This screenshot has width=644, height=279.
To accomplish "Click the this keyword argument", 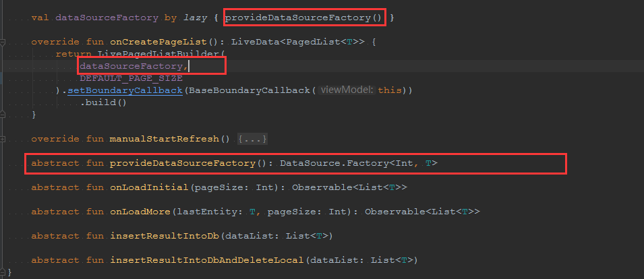I will [390, 90].
